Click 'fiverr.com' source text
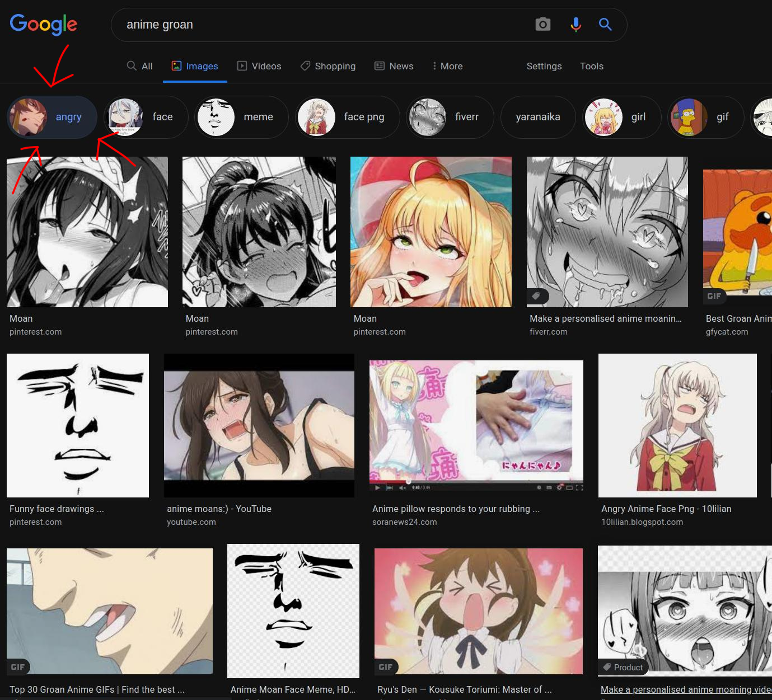The width and height of the screenshot is (772, 700). (x=548, y=332)
